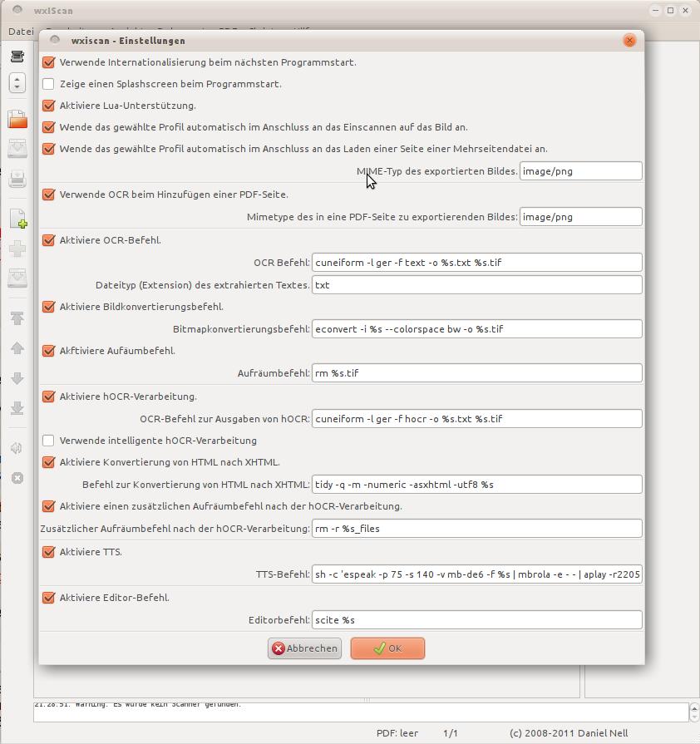Viewport: 700px width, 744px height.
Task: Click the grayed save image icon in the sidebar
Action: [x=17, y=149]
